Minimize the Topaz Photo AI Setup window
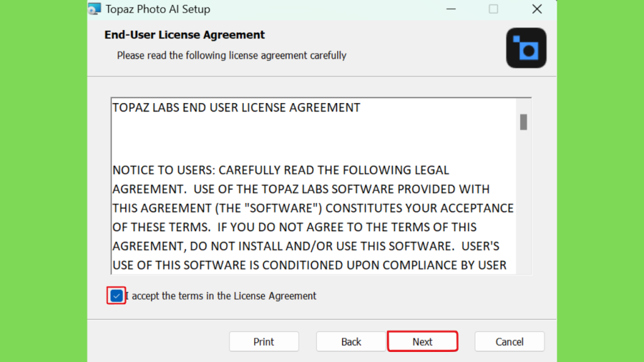Image resolution: width=644 pixels, height=362 pixels. (451, 9)
